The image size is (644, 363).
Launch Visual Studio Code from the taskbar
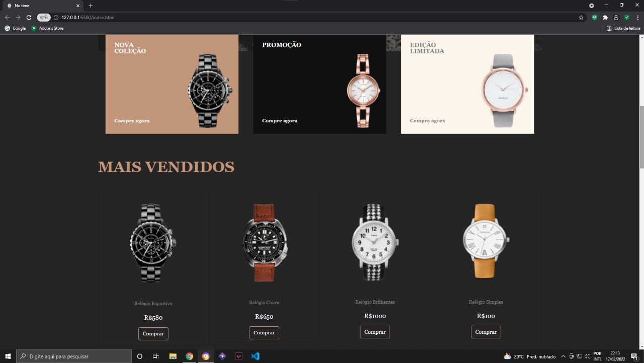[x=255, y=356]
